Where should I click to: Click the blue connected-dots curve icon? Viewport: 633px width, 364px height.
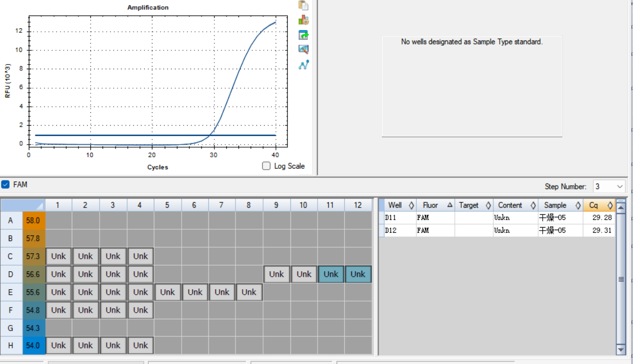tap(304, 65)
